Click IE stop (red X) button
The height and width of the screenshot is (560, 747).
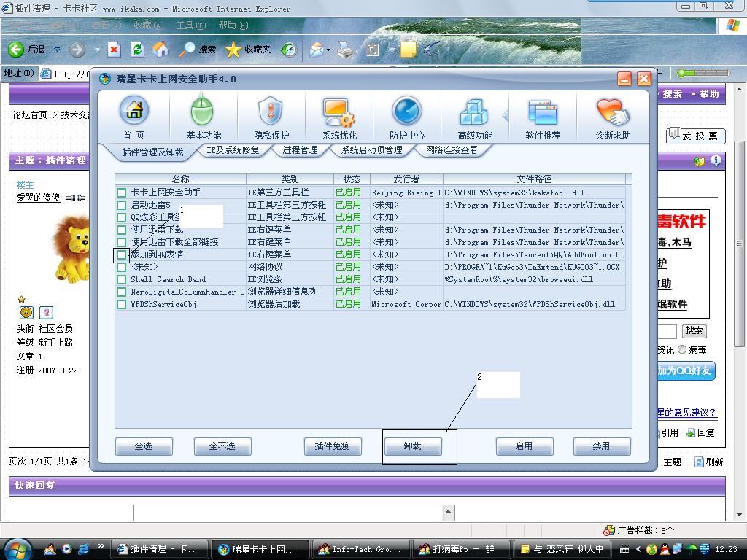click(114, 49)
